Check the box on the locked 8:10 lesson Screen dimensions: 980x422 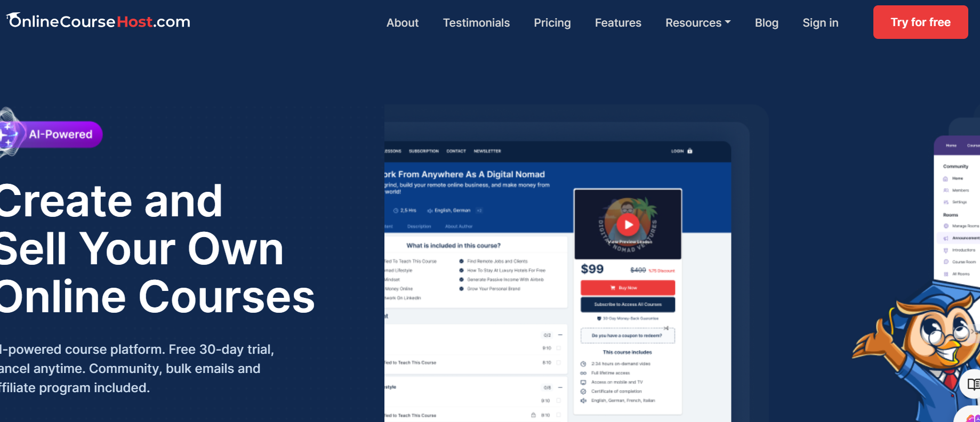[x=558, y=415]
